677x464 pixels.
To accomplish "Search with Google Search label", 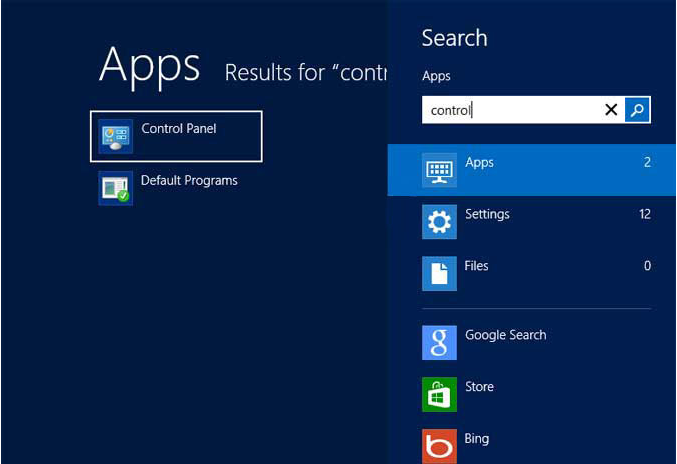I will [x=506, y=335].
